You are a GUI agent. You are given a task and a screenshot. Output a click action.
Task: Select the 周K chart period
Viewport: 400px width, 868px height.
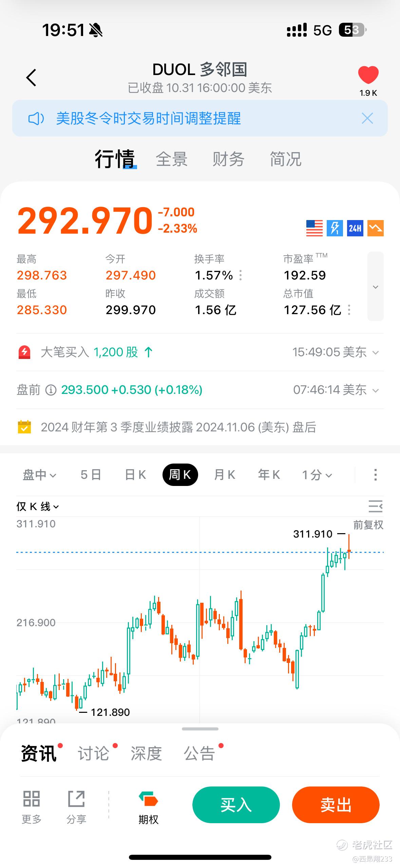(x=180, y=475)
